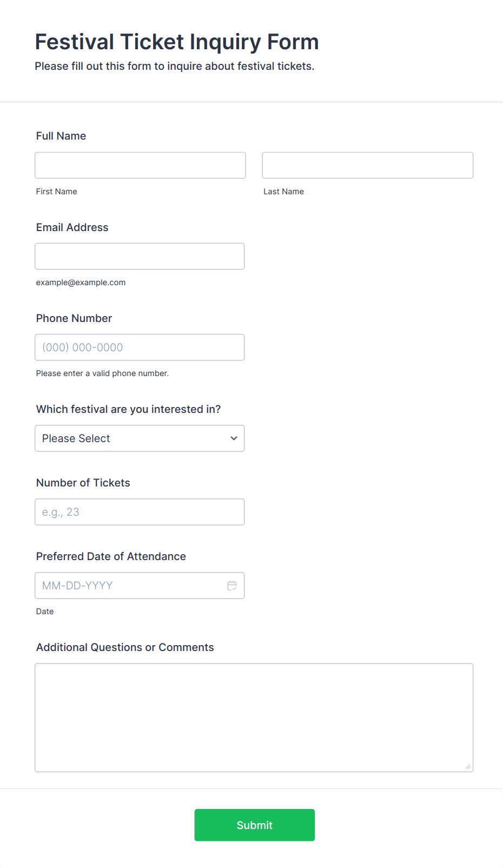Click the calendar icon in date field
This screenshot has width=503, height=868.
click(232, 586)
